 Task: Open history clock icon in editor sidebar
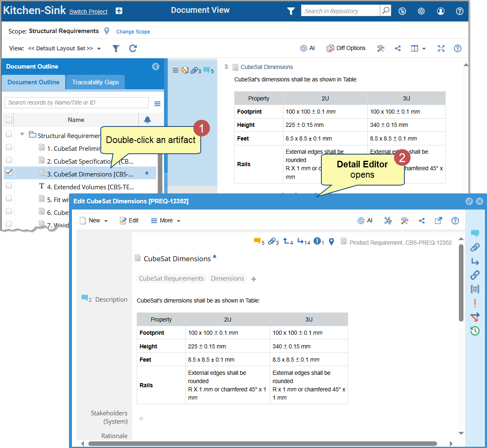click(x=475, y=331)
